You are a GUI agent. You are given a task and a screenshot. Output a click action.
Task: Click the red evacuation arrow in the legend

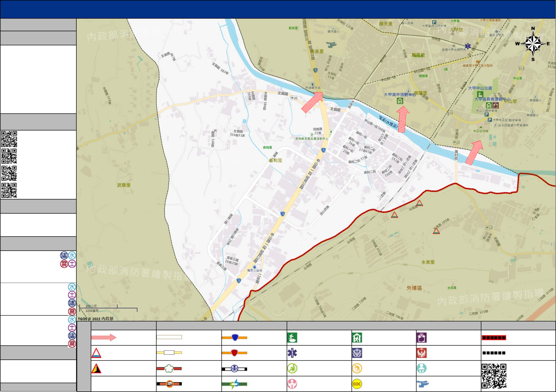[104, 337]
